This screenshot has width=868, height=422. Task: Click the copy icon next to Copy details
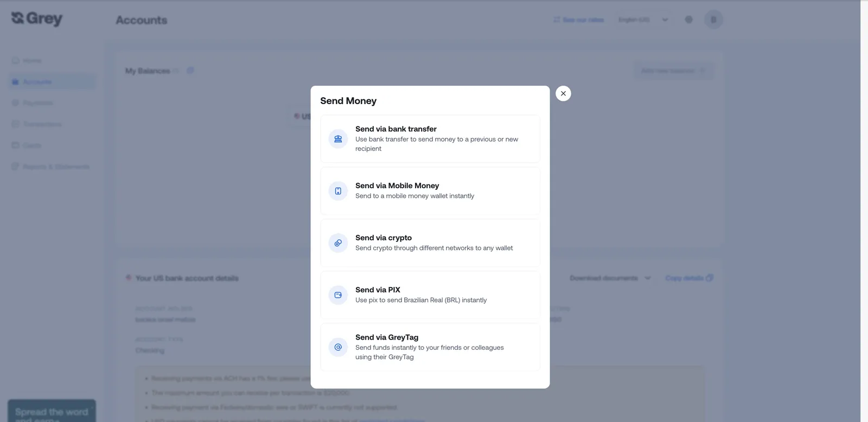click(710, 278)
